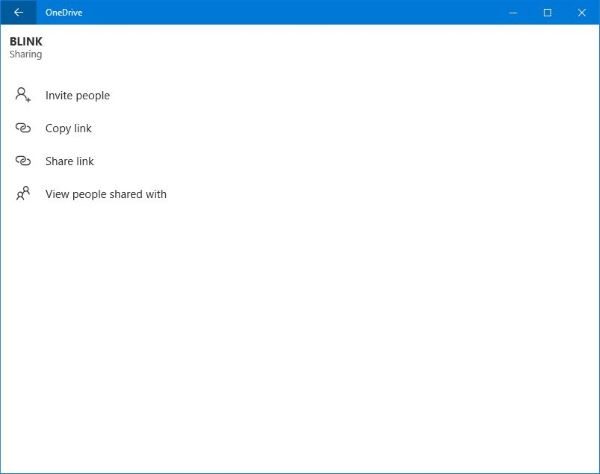
Task: Choose the Share link option
Action: [x=70, y=161]
